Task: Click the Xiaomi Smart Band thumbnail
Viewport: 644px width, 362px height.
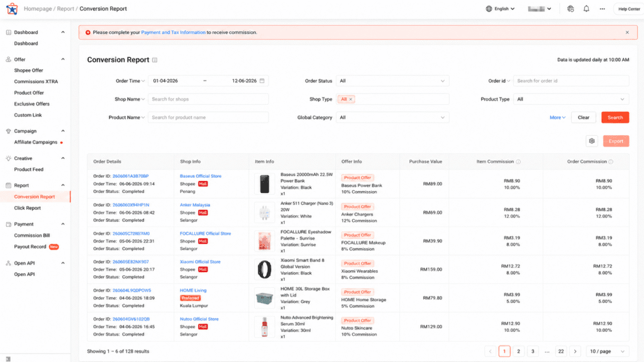Action: point(265,270)
